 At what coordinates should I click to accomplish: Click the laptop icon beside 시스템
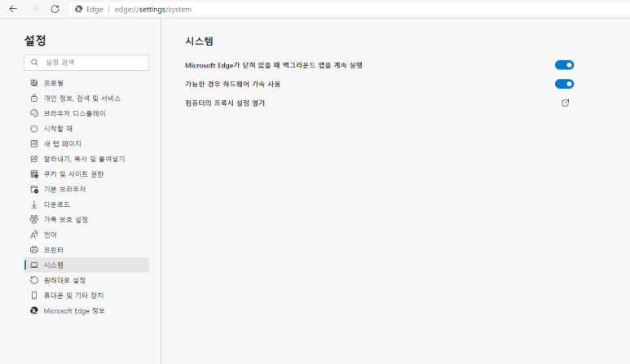34,265
